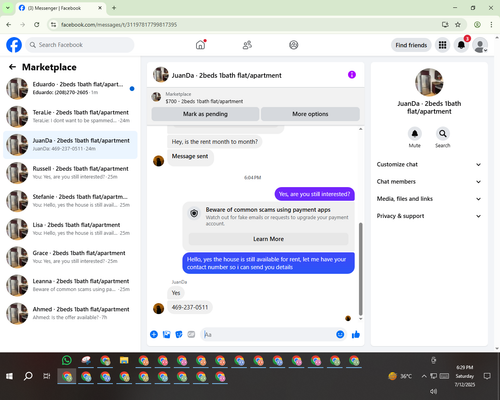Screen dimensions: 500x400
Task: Open the Groups icon in top navigation
Action: click(294, 45)
